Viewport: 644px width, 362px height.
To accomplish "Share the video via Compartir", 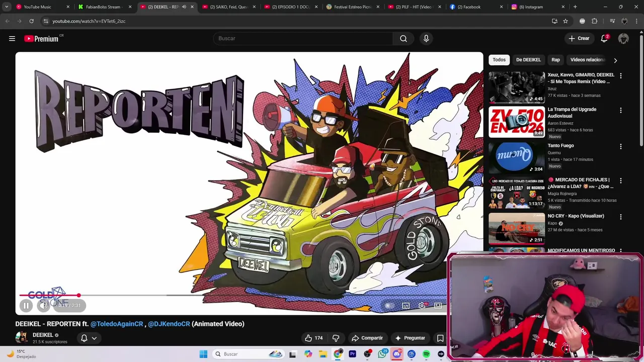I will pyautogui.click(x=367, y=338).
